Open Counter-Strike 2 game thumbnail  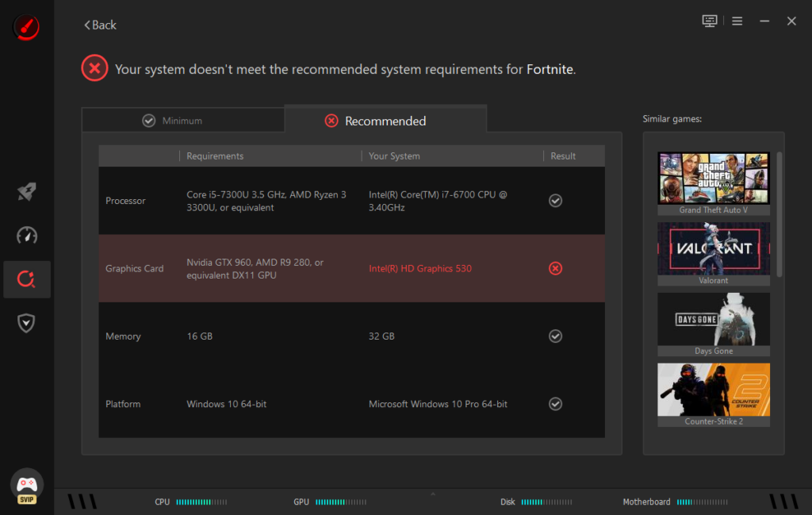pos(713,390)
